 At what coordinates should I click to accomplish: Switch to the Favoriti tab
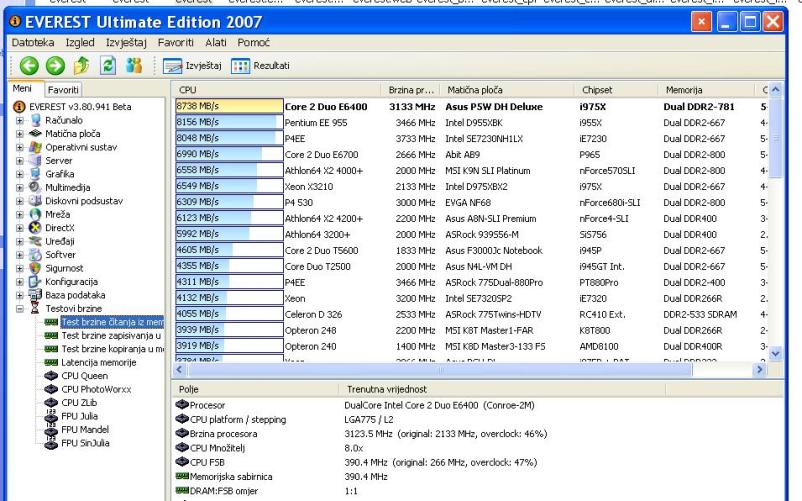[64, 90]
